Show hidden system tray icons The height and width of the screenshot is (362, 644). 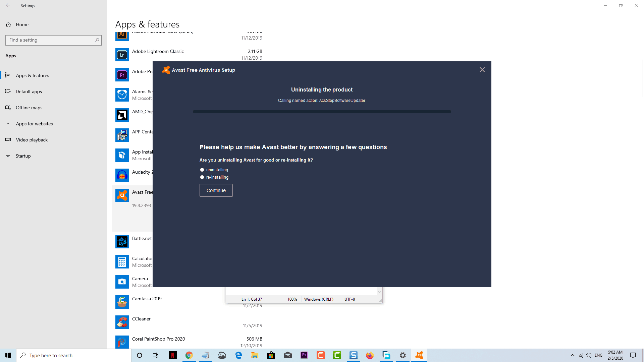point(573,355)
